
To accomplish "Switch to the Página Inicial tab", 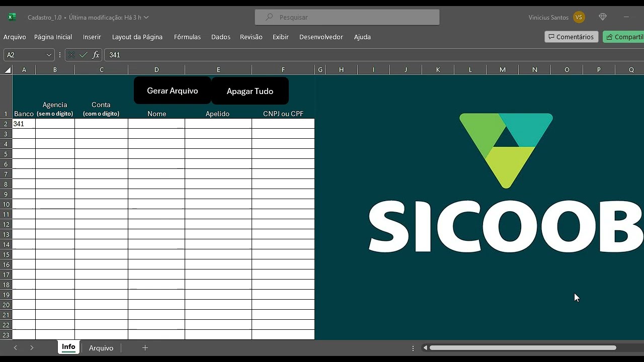I will 53,37.
